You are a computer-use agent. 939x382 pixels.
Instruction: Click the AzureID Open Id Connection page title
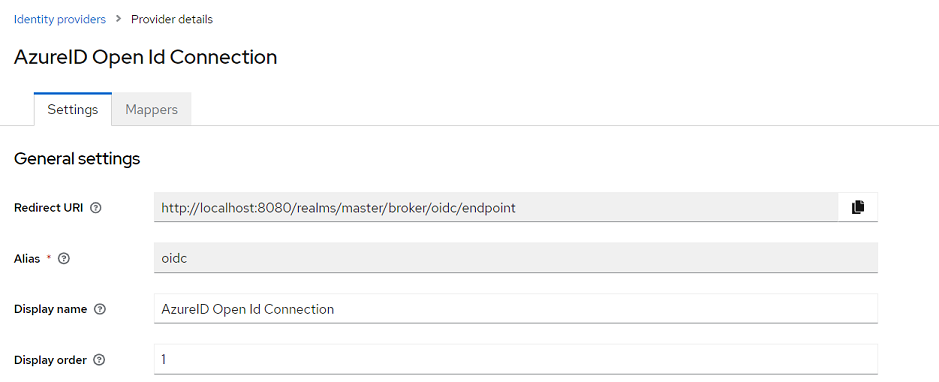pos(146,57)
